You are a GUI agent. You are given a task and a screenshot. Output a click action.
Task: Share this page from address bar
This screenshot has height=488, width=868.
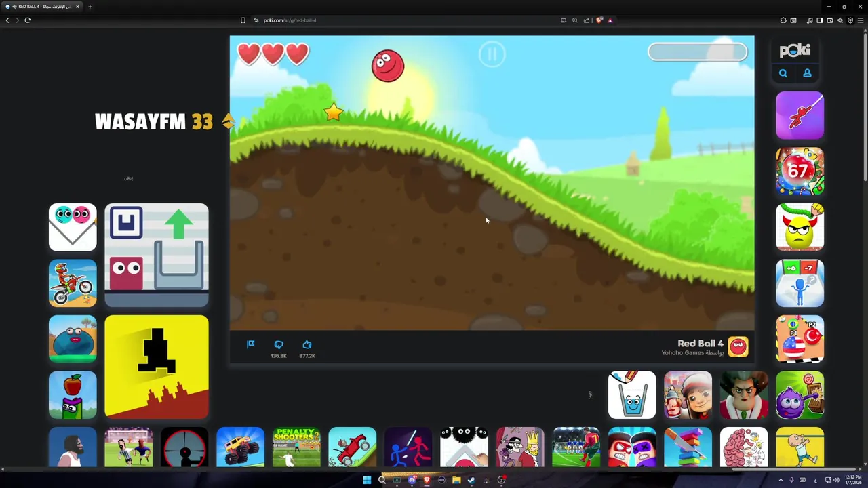(x=587, y=20)
